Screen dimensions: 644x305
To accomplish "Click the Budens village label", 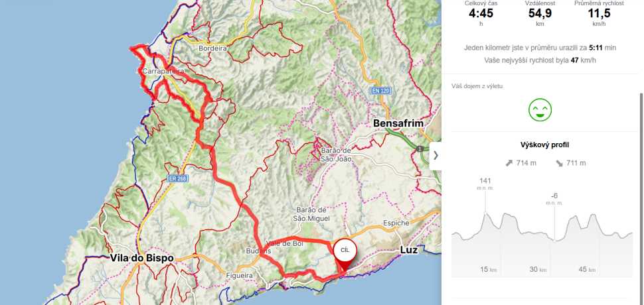I will pyautogui.click(x=257, y=251).
